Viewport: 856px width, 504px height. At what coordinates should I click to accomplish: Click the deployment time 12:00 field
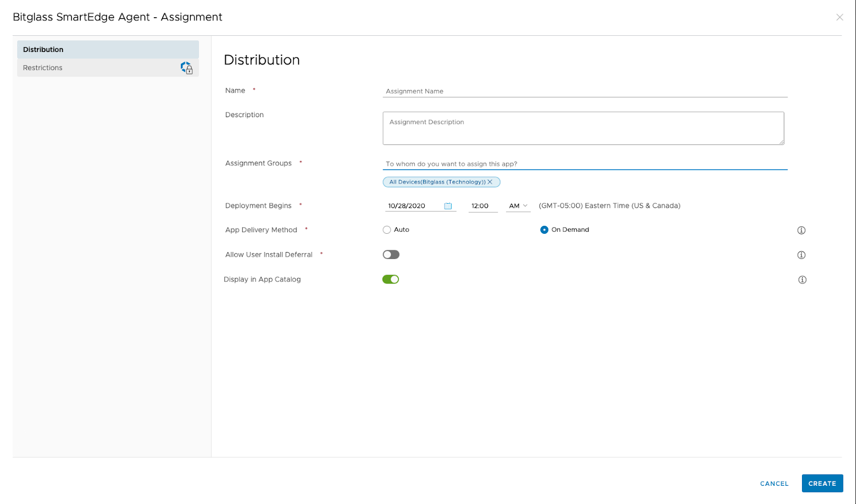tap(483, 206)
